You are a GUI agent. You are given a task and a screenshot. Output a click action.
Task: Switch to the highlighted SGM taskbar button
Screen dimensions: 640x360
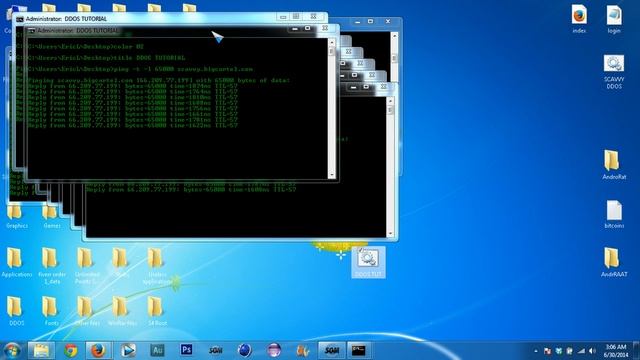click(x=331, y=350)
